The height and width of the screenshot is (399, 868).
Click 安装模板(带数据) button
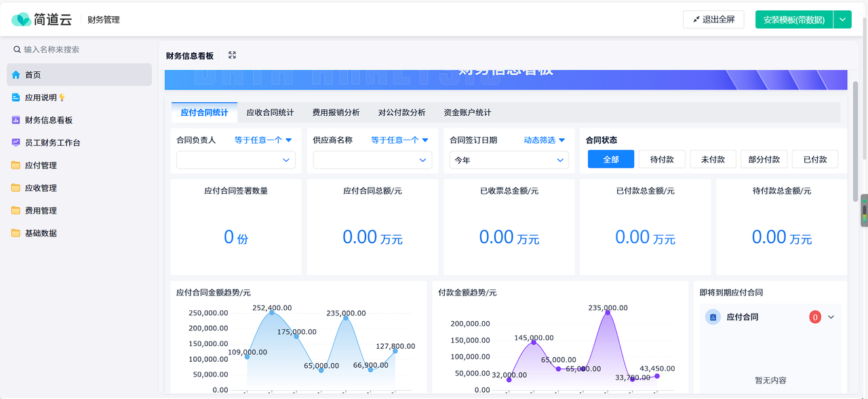coord(794,20)
